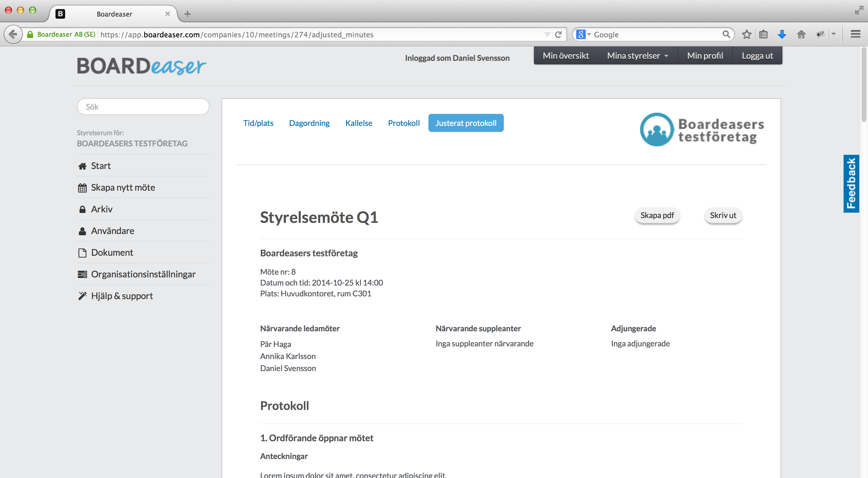Switch to the Tid/plats tab
Image resolution: width=868 pixels, height=478 pixels.
tap(258, 123)
